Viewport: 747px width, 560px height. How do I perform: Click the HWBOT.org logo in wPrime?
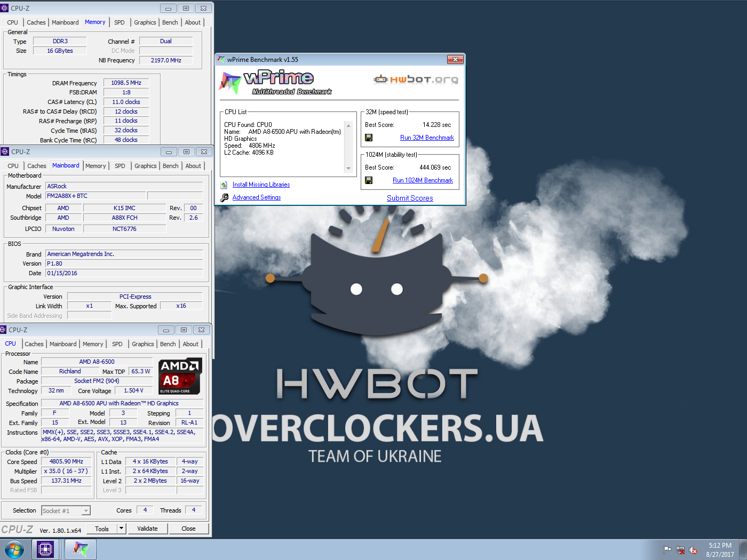[416, 79]
